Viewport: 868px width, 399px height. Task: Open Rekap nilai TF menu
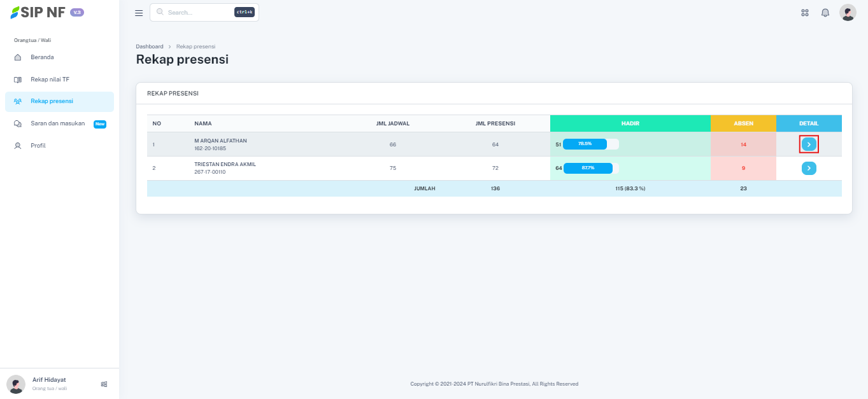tap(50, 80)
